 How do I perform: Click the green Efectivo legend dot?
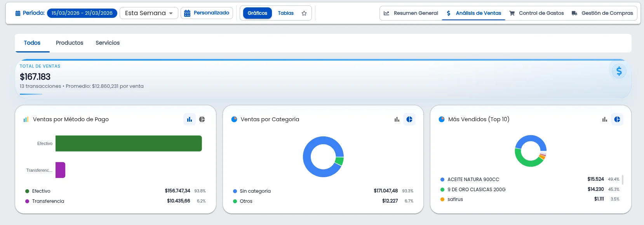tap(27, 191)
